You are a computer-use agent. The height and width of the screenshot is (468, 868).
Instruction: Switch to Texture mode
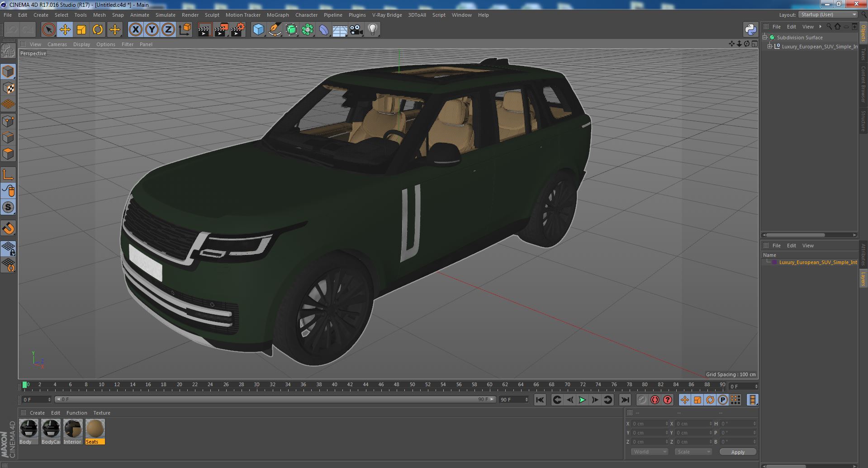point(8,88)
